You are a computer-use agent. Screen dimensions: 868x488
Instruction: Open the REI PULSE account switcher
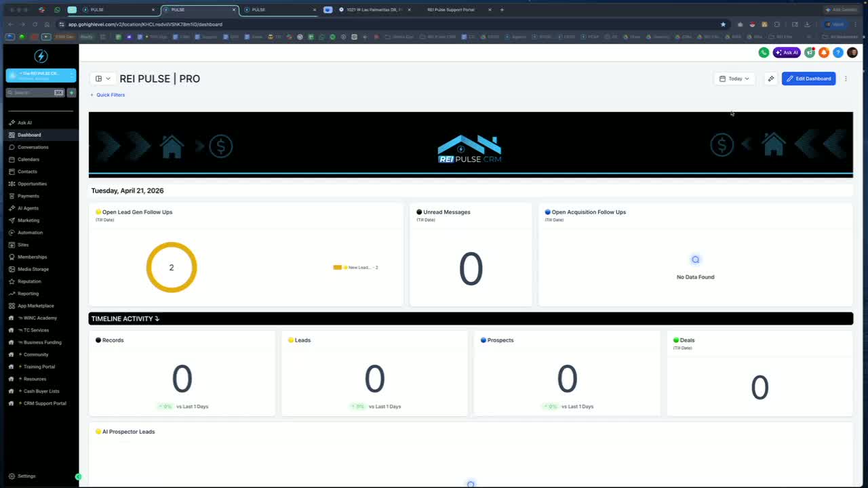[41, 75]
